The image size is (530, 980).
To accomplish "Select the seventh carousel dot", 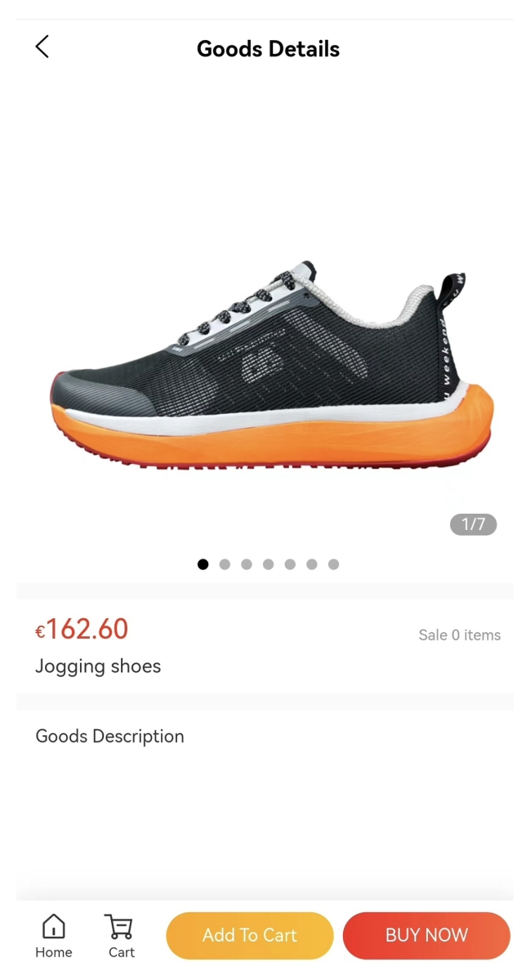I will click(333, 564).
